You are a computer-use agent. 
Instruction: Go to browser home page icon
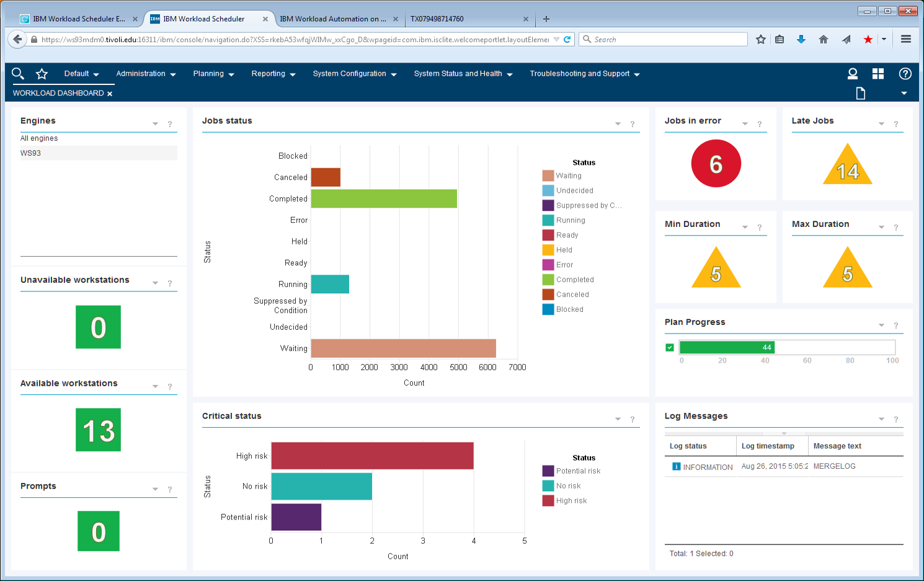point(824,39)
